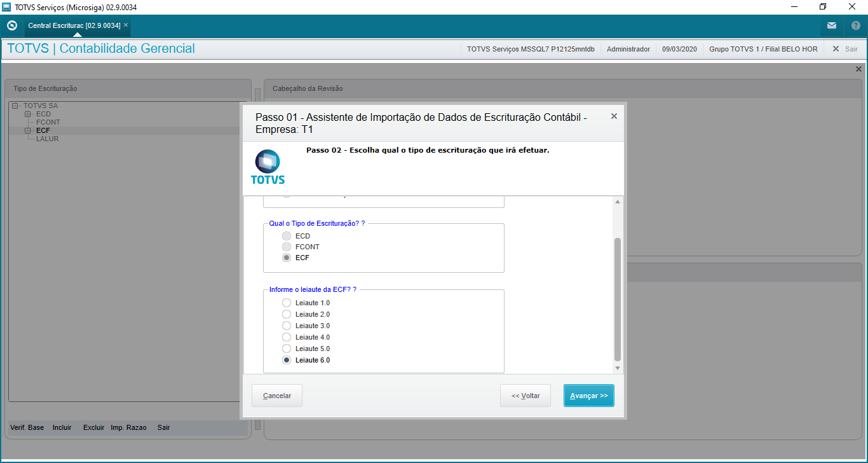Choose Leiaute 1.0 radio button

point(287,303)
